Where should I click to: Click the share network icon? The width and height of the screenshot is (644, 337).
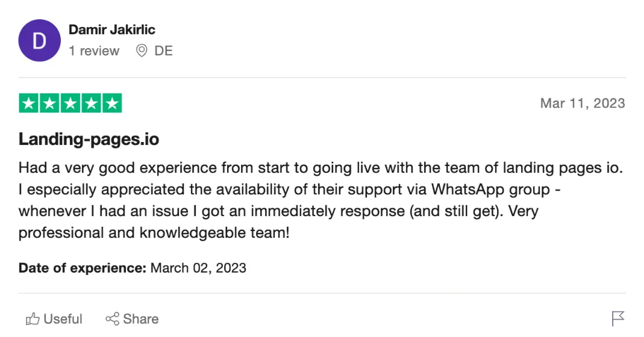click(x=112, y=319)
